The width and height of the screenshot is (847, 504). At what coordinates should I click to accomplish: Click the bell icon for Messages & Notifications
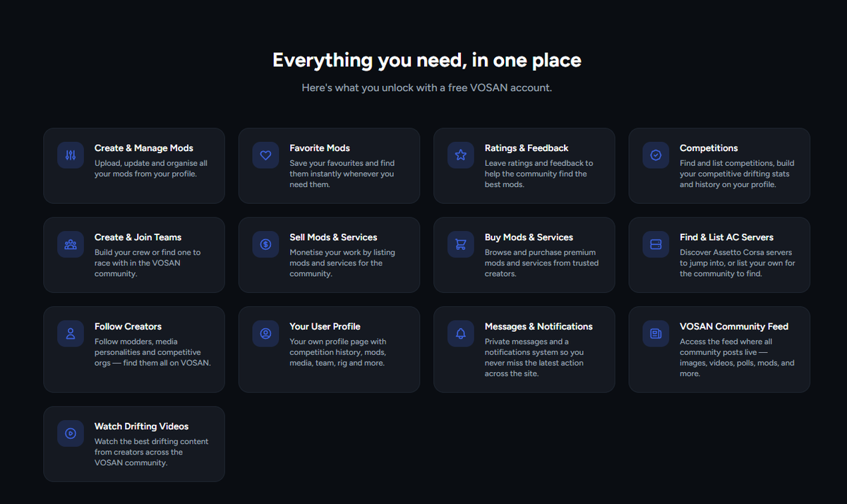pyautogui.click(x=461, y=334)
